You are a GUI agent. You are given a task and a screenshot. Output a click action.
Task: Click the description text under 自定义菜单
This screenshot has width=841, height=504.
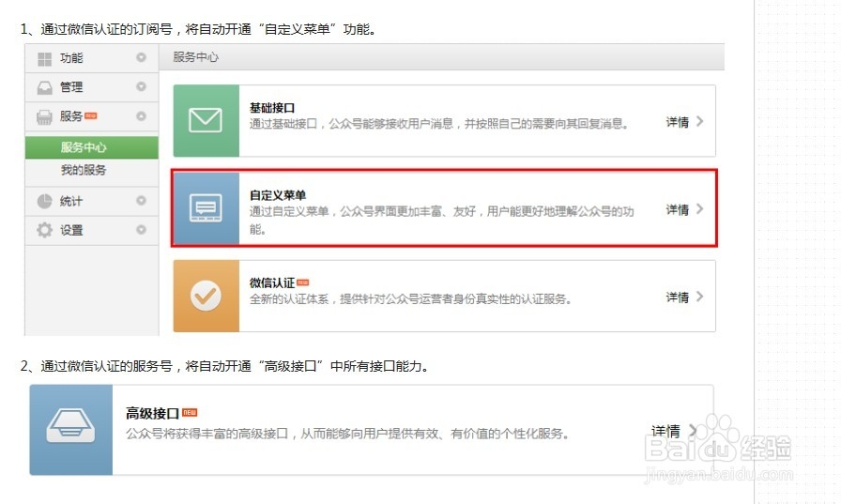click(x=441, y=220)
